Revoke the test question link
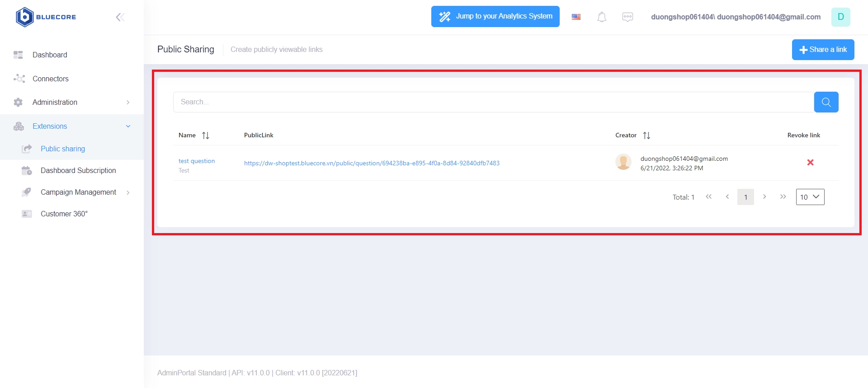This screenshot has width=868, height=388. (x=810, y=163)
